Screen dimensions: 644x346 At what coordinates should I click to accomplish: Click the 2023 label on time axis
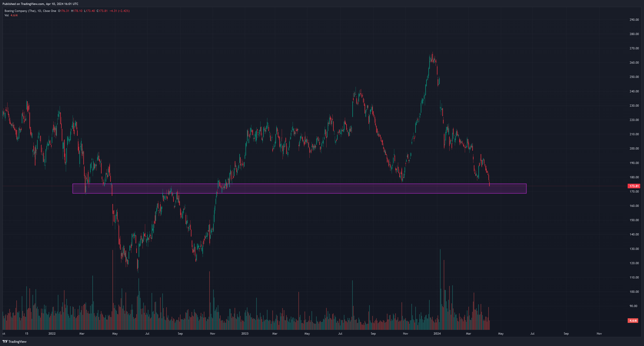pos(245,334)
